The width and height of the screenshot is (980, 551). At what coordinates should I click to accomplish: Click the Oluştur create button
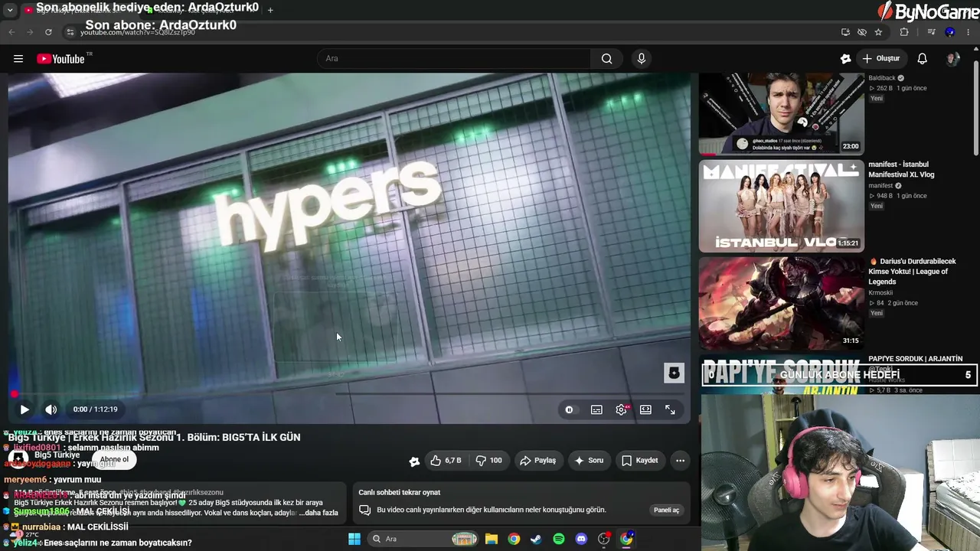point(881,59)
